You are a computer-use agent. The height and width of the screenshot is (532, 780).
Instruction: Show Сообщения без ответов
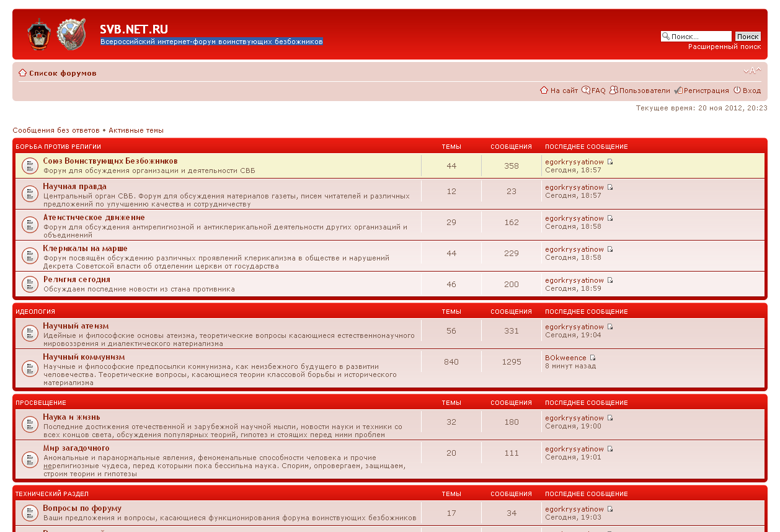[x=56, y=130]
